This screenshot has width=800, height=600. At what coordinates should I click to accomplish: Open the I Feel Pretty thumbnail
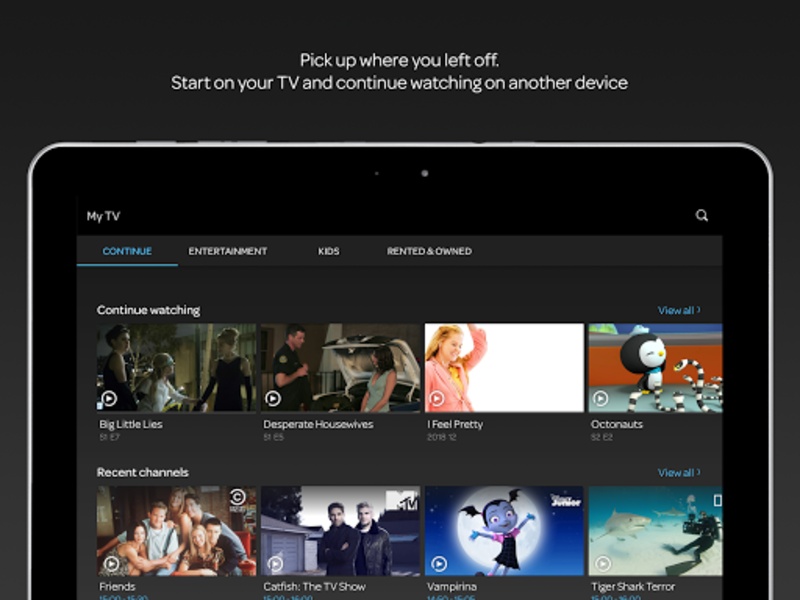[x=504, y=367]
